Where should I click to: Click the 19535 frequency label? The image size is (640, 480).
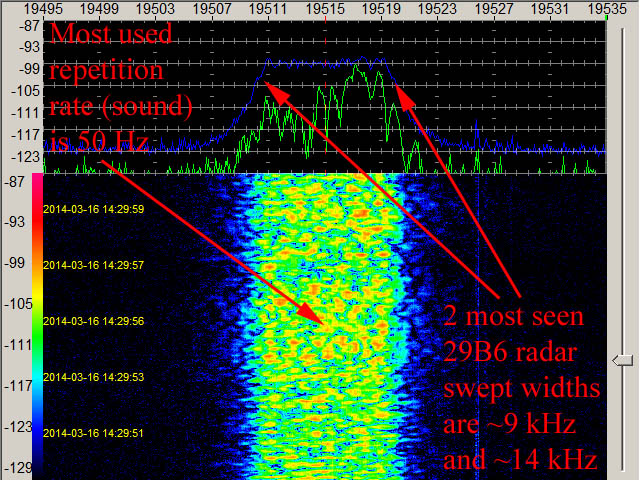(x=606, y=9)
